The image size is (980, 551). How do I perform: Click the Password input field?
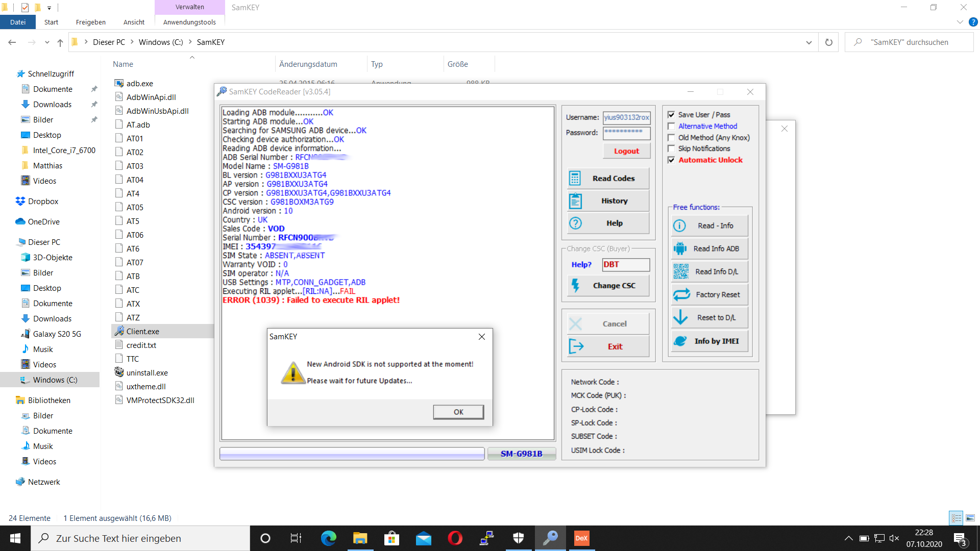click(x=626, y=133)
